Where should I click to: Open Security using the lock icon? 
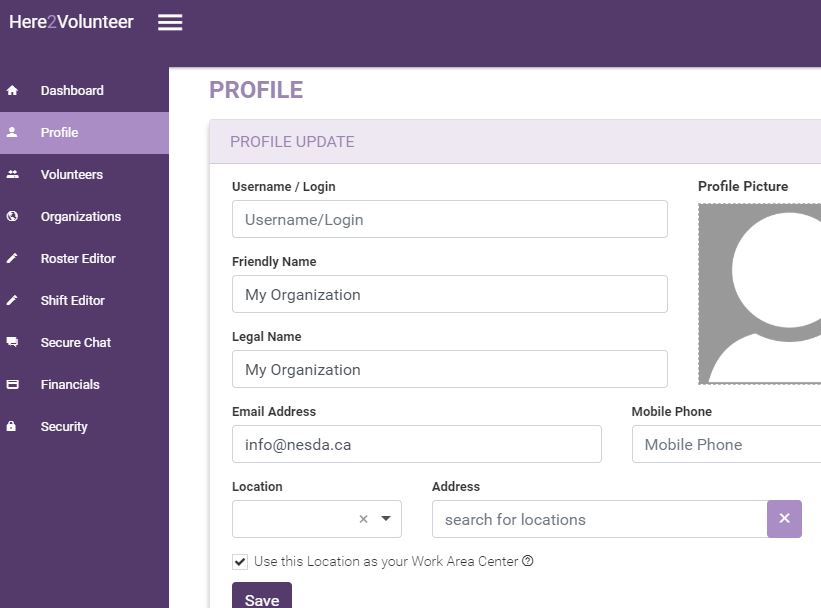pyautogui.click(x=12, y=426)
